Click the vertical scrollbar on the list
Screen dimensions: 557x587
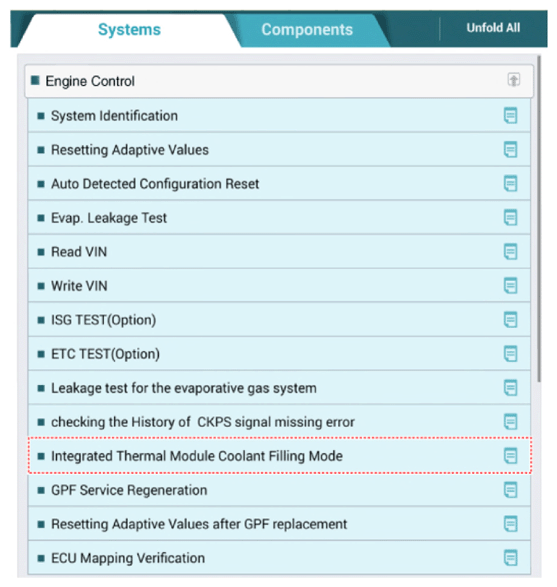coord(539,219)
